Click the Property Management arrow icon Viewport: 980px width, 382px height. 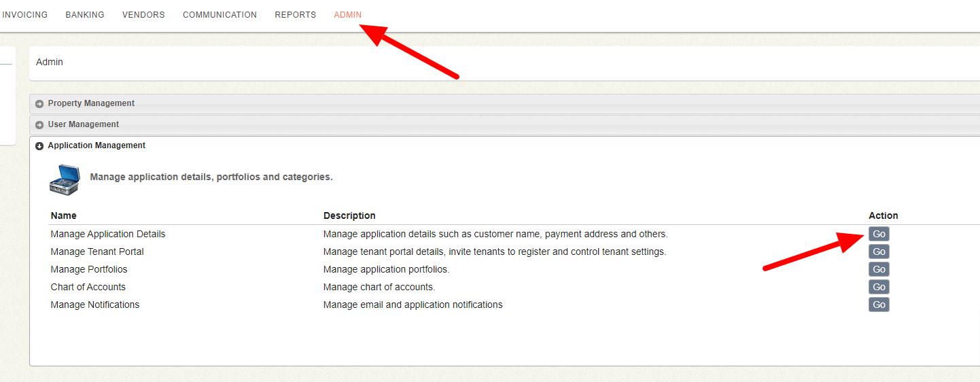point(39,104)
